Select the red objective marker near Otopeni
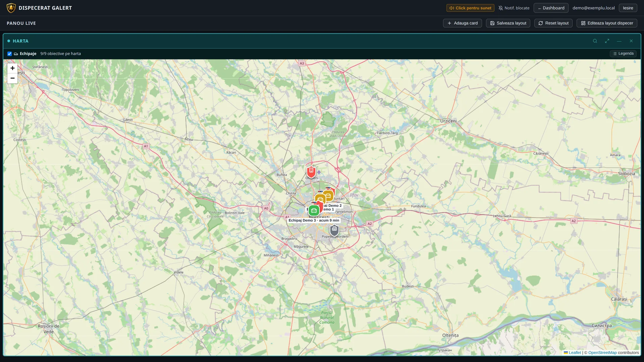644x362 pixels. (311, 172)
